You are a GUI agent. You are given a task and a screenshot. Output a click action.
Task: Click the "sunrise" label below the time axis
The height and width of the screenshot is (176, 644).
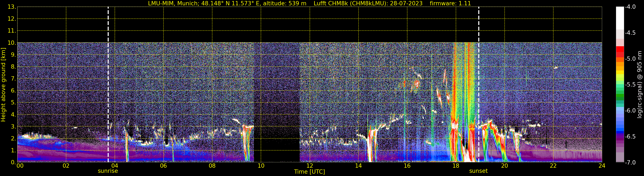[108, 171]
